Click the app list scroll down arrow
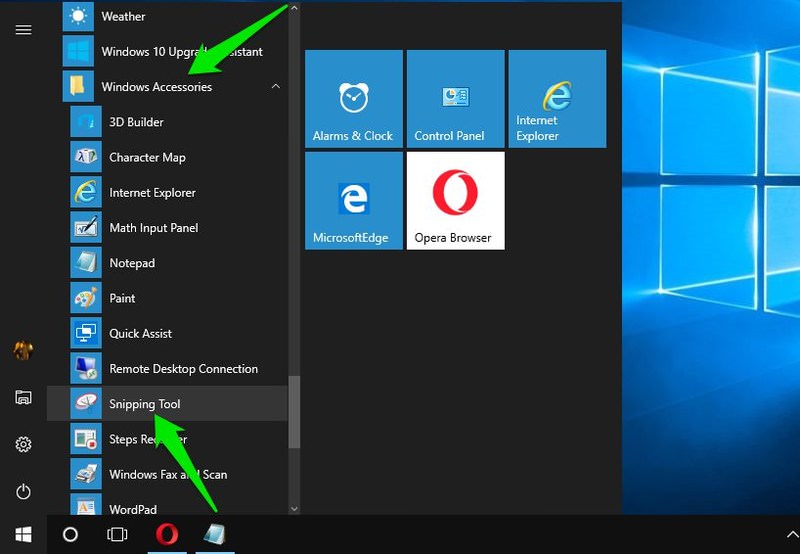The image size is (800, 554). click(x=294, y=508)
